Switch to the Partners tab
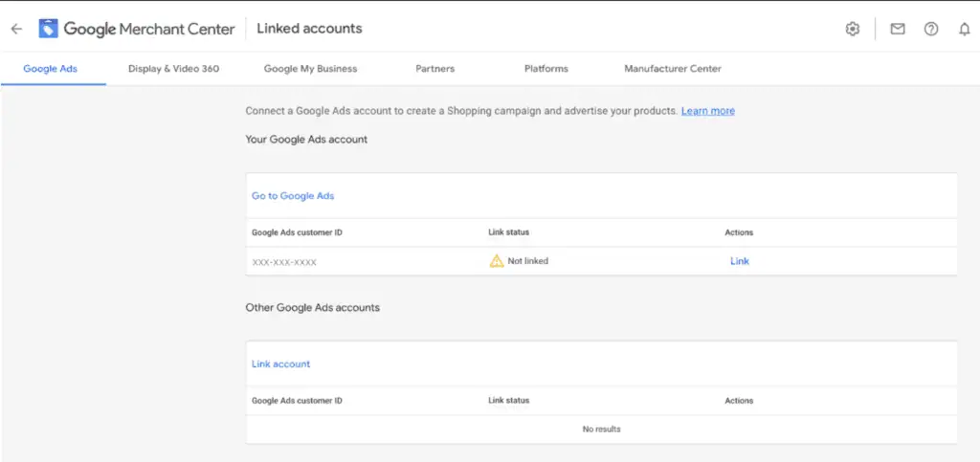This screenshot has height=462, width=980. tap(434, 69)
